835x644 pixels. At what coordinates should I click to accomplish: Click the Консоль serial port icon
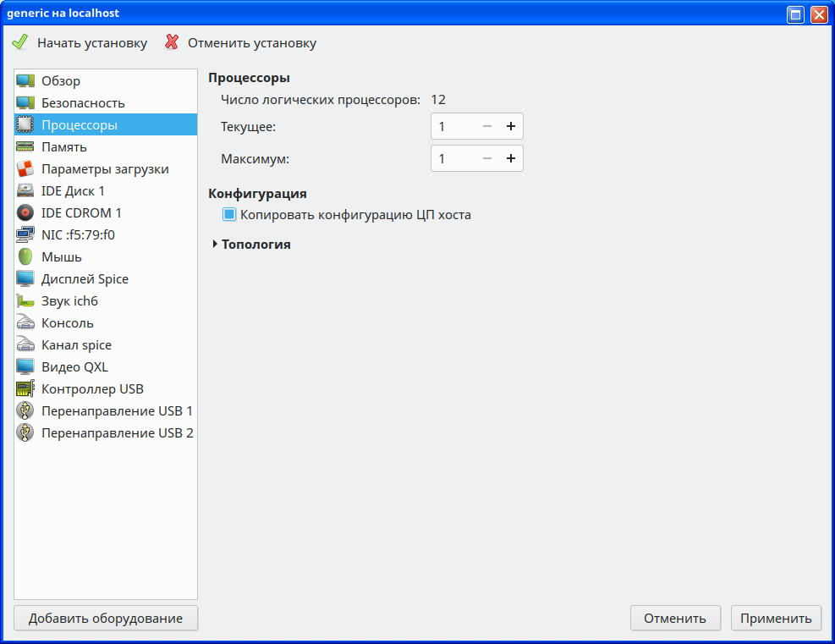(25, 322)
